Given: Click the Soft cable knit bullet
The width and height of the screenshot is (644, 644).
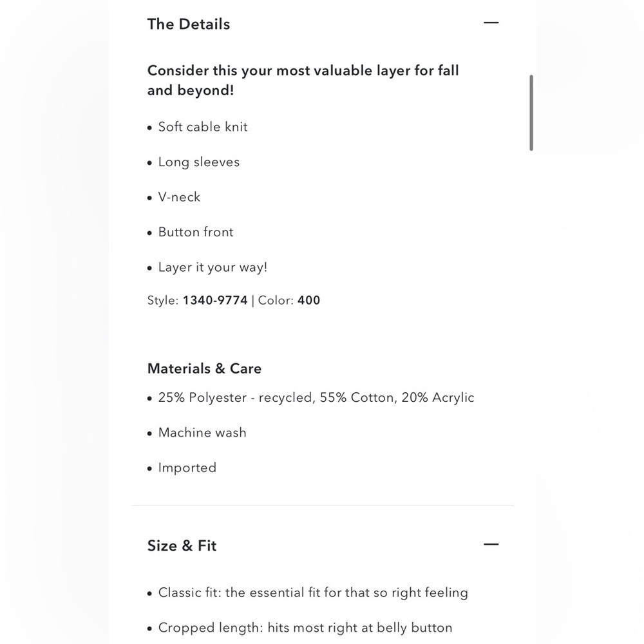Looking at the screenshot, I should click(198, 127).
